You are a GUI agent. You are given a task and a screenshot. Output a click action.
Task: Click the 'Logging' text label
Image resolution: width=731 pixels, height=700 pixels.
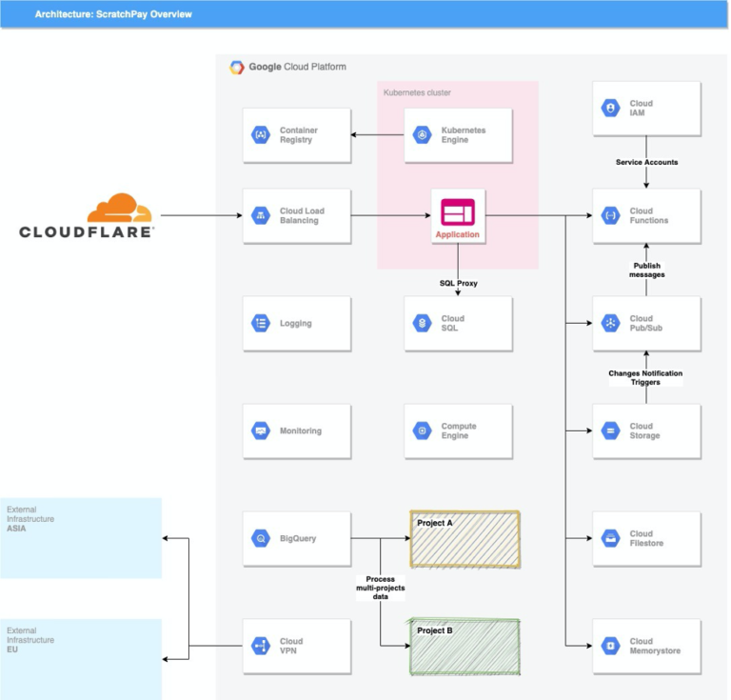296,324
